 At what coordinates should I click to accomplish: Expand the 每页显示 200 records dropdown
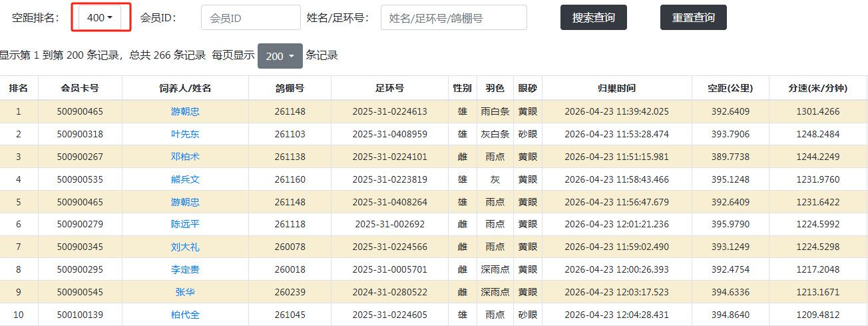point(280,56)
